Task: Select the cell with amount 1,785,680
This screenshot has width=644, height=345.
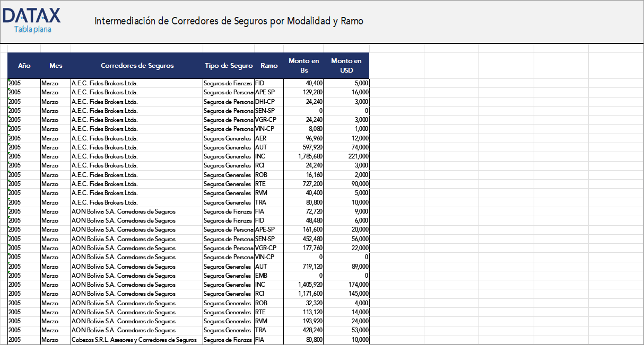Action: point(303,156)
